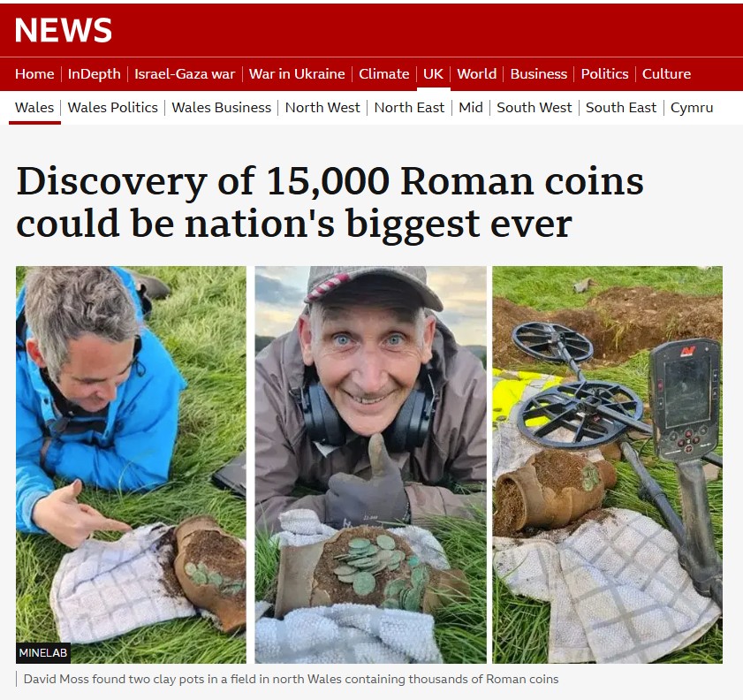Open the Home navigation item

coord(34,74)
